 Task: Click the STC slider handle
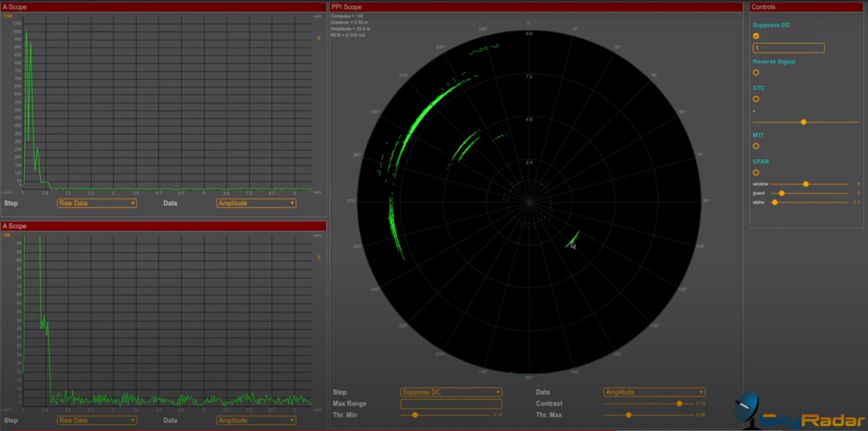tap(803, 122)
